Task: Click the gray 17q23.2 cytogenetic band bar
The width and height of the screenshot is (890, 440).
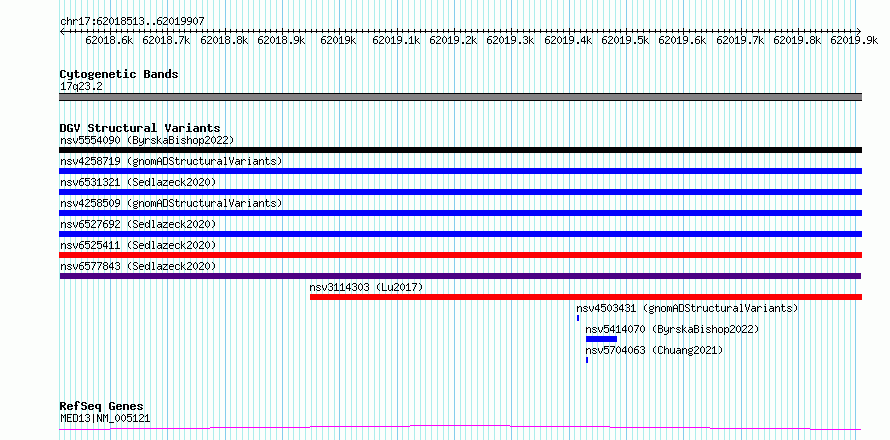Action: tap(461, 97)
